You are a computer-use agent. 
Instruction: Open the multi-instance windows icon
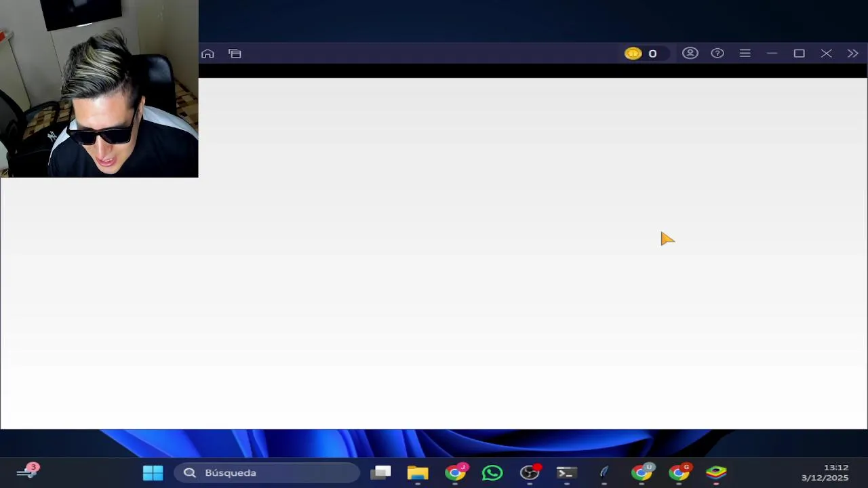235,54
